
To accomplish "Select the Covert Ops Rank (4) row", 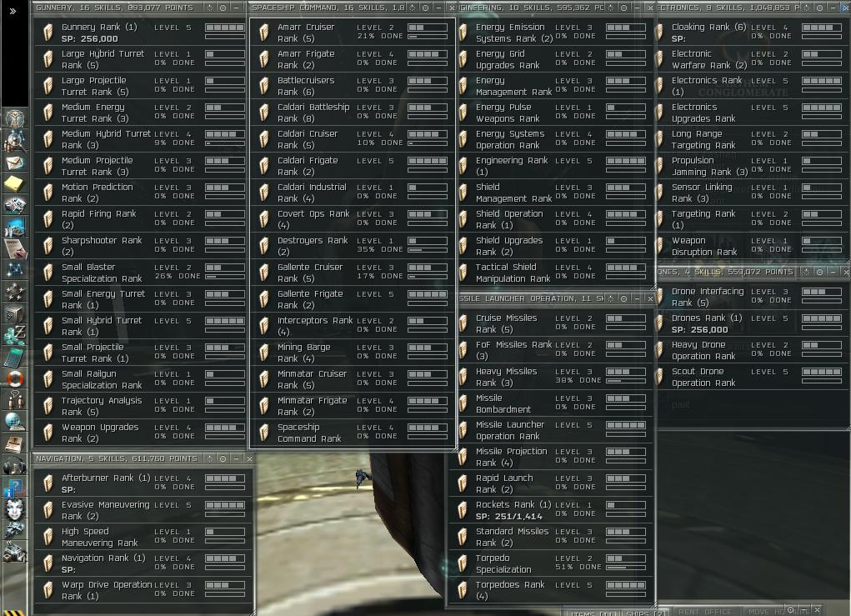I will click(x=353, y=219).
